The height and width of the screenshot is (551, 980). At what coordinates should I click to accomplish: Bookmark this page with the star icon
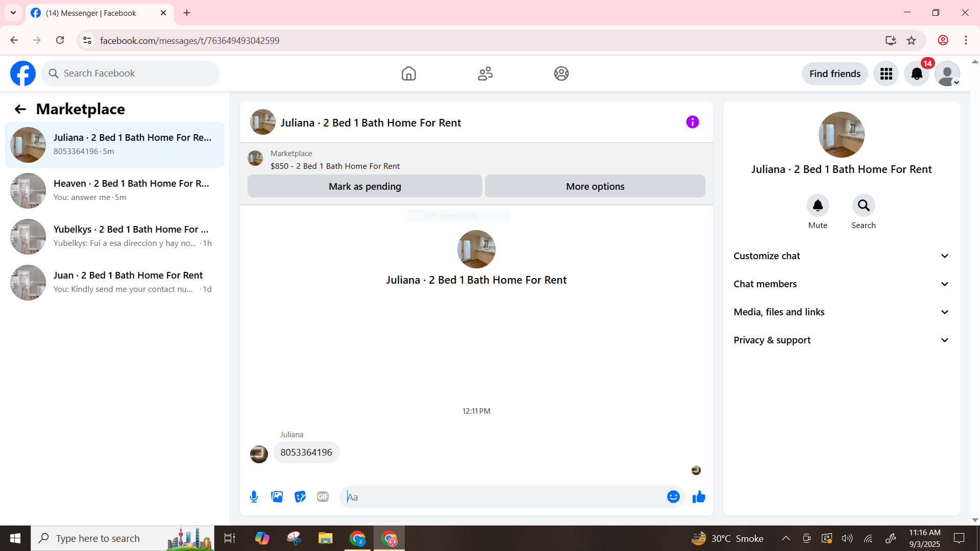click(x=912, y=40)
